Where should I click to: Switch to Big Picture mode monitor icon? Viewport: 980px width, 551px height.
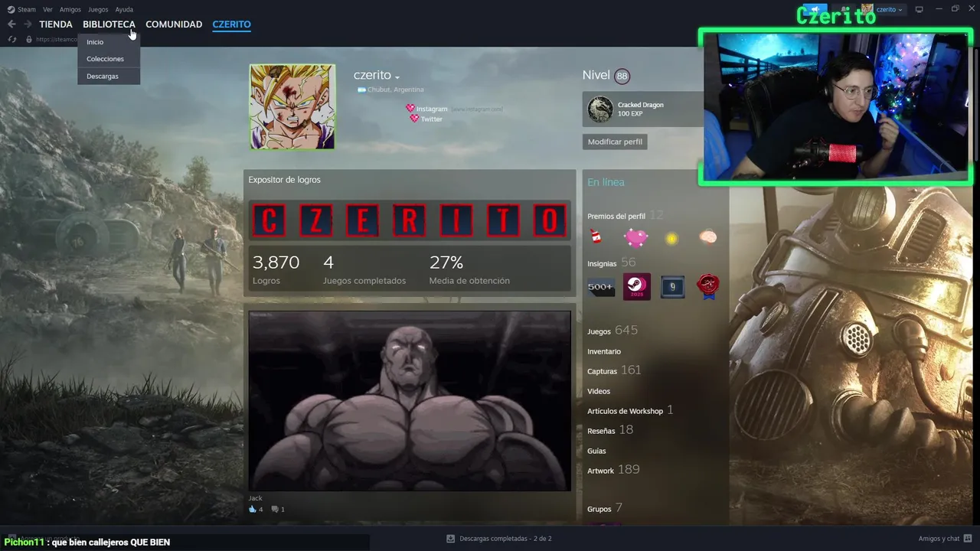(x=920, y=9)
